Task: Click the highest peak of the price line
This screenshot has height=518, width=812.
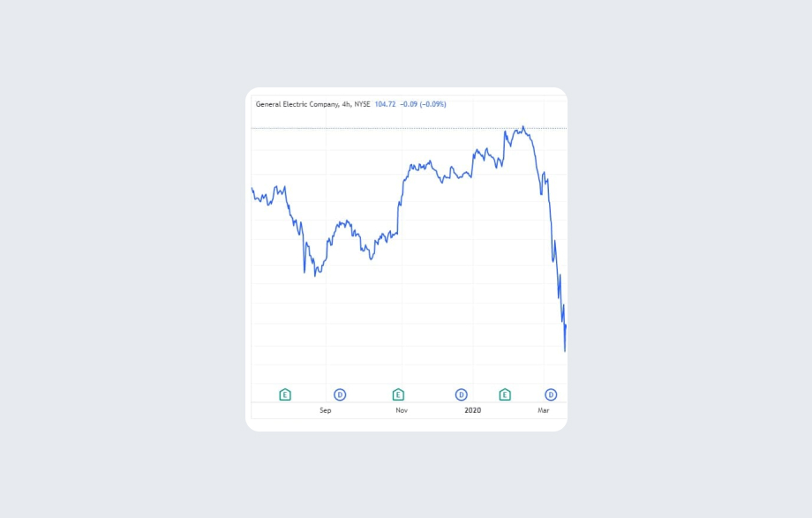Action: coord(523,126)
